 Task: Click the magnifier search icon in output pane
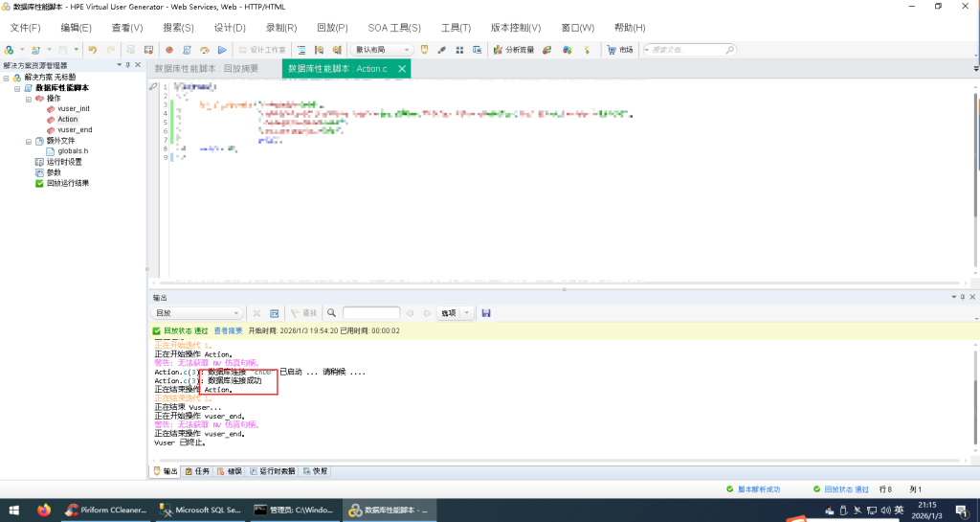(331, 313)
